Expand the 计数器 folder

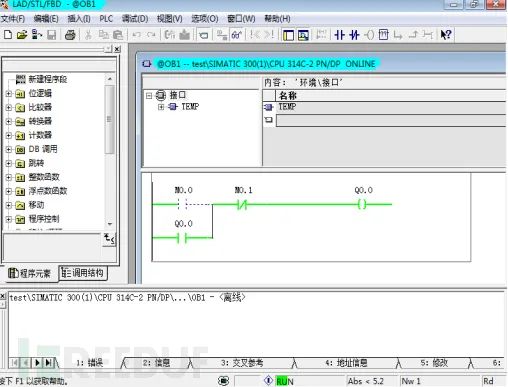coord(9,135)
